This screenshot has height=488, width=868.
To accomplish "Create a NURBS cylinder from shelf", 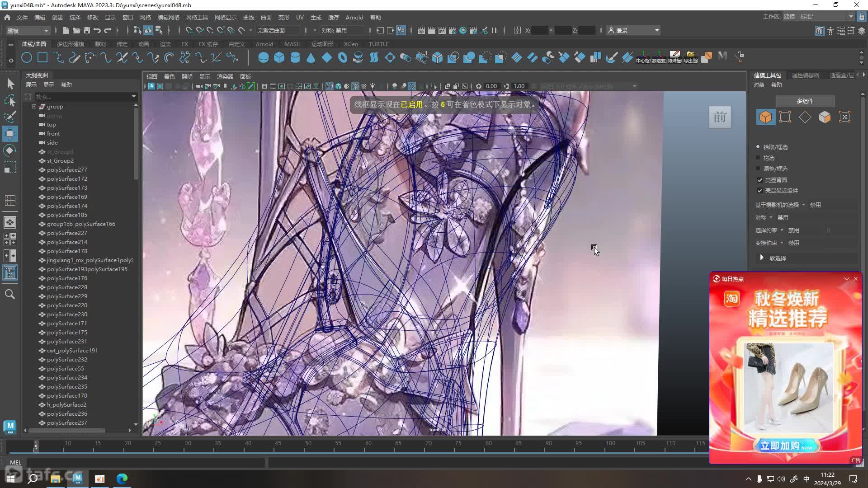I will pyautogui.click(x=295, y=57).
